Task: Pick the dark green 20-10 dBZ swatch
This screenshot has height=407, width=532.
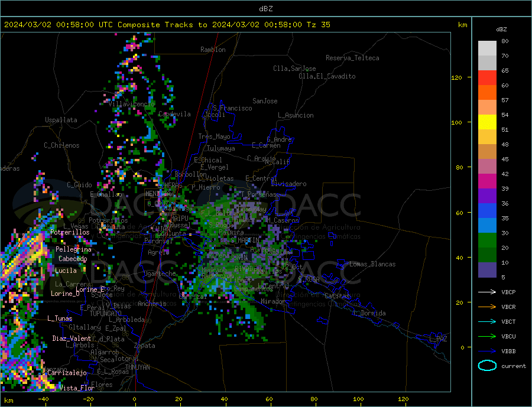Action: click(487, 255)
